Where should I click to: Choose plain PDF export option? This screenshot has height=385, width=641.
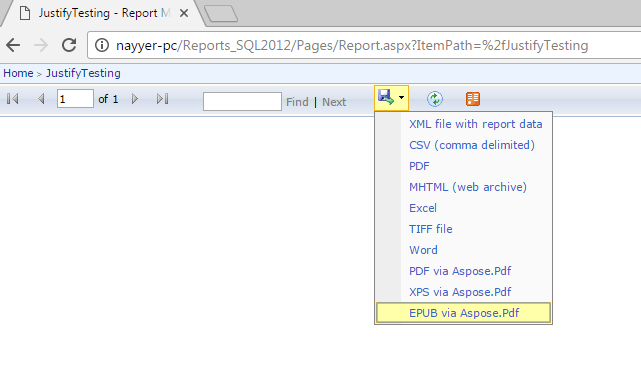point(419,166)
